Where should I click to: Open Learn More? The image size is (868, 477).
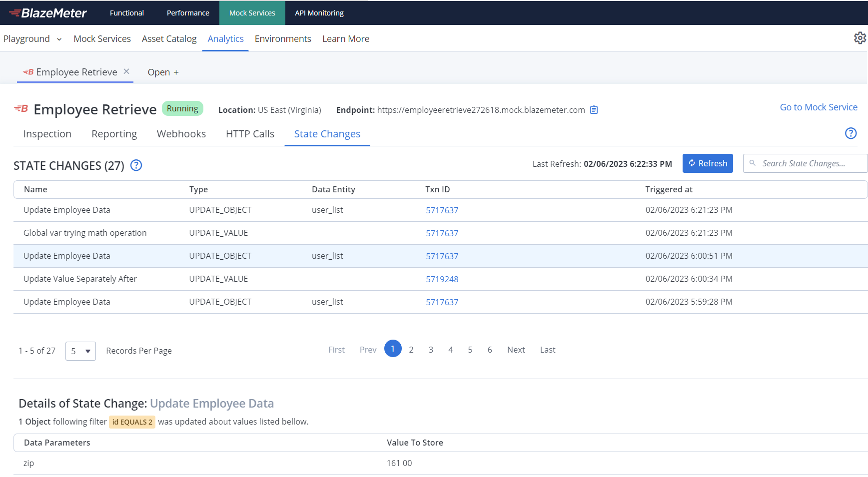pyautogui.click(x=346, y=39)
